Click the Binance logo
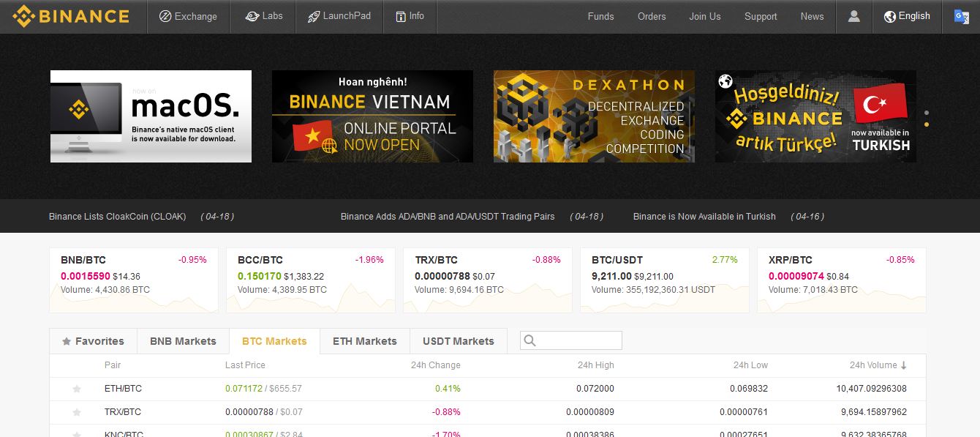Viewport: 980px width, 437px height. pos(71,15)
